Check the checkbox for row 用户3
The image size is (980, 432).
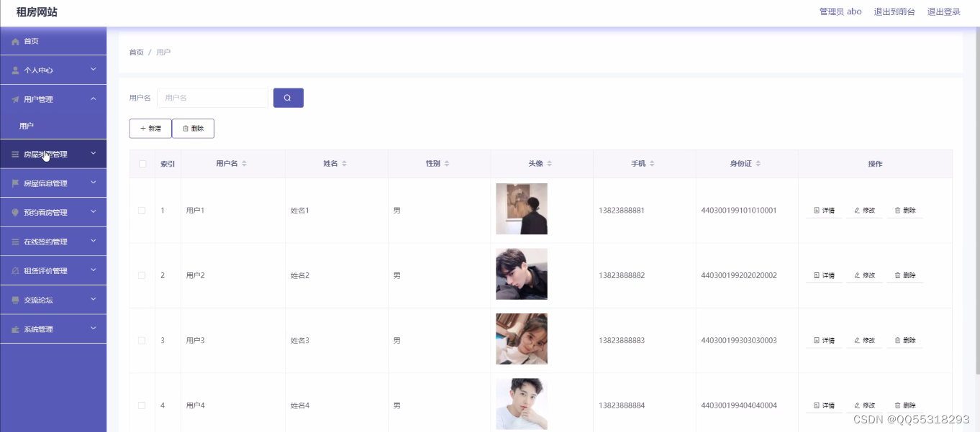pyautogui.click(x=142, y=340)
